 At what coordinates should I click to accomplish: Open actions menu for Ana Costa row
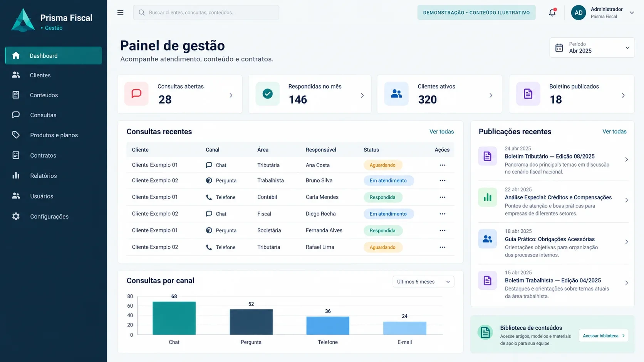(x=442, y=165)
